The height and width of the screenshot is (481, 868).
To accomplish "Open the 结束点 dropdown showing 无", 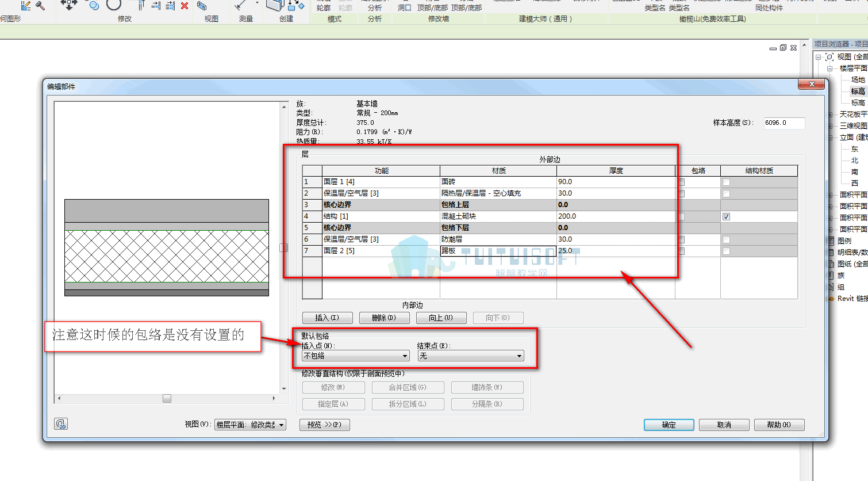I will [x=471, y=356].
